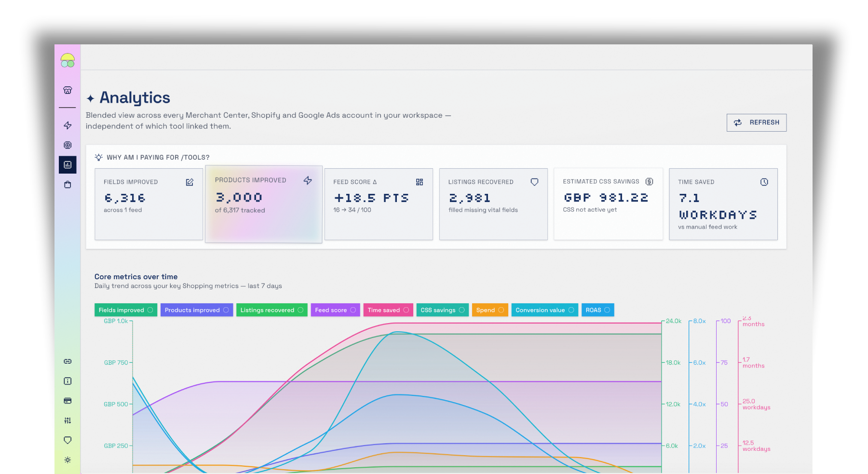Viewport: 868px width, 474px height.
Task: Click the link chain sidebar icon
Action: pos(68,361)
